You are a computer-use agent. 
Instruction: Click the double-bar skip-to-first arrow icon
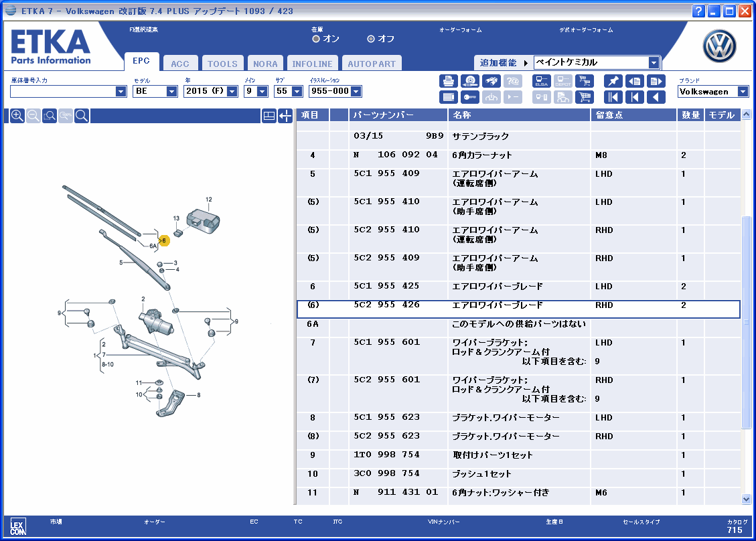pos(613,97)
